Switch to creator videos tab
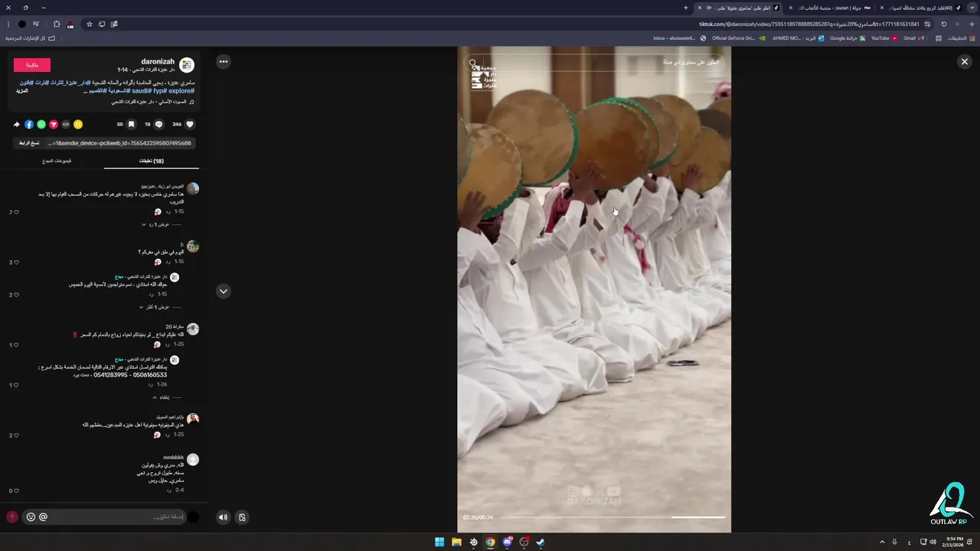Image resolution: width=980 pixels, height=551 pixels. [x=57, y=161]
